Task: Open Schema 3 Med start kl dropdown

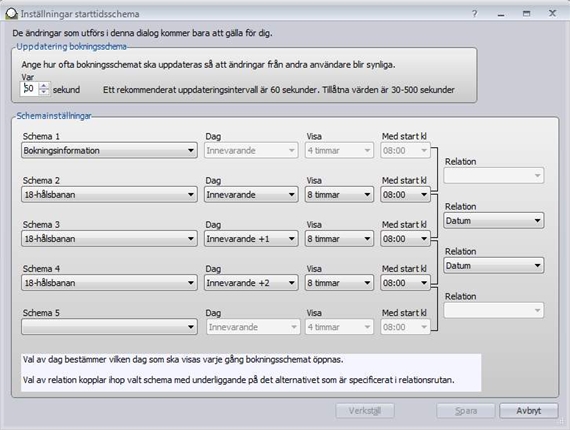Action: point(405,239)
